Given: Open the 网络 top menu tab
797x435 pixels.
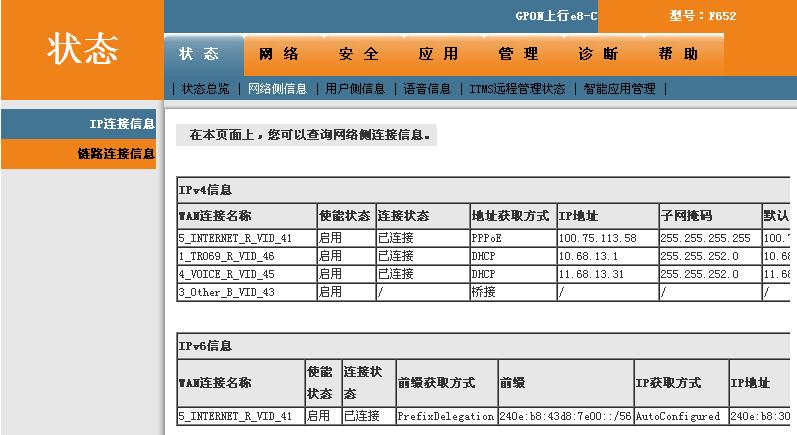Looking at the screenshot, I should pos(278,54).
